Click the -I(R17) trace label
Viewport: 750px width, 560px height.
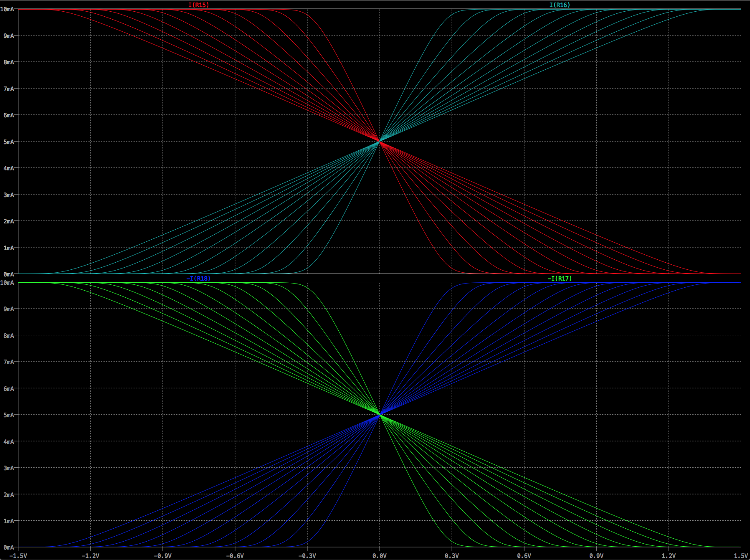[560, 279]
